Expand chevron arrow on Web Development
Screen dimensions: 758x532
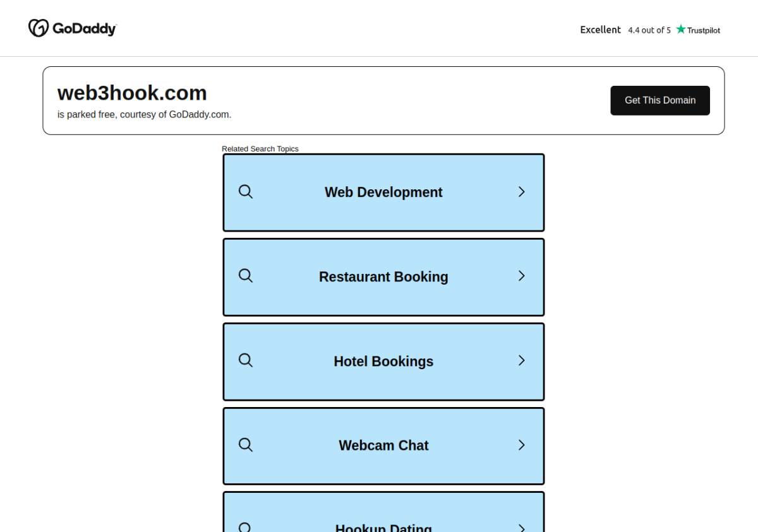(522, 192)
